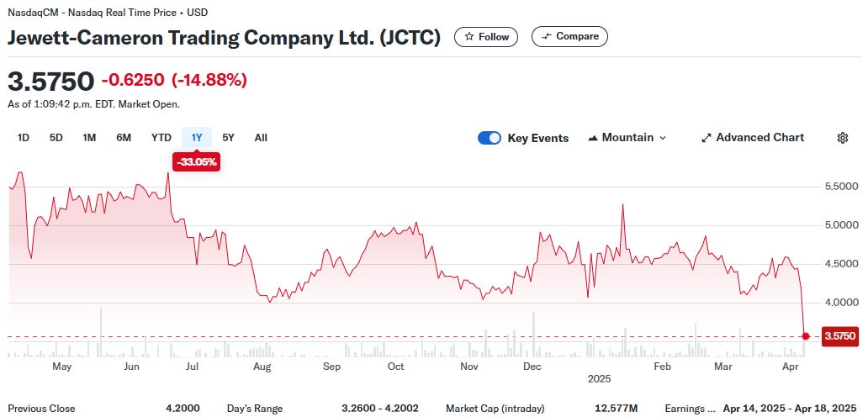Click the Dec x-axis label

tap(532, 367)
